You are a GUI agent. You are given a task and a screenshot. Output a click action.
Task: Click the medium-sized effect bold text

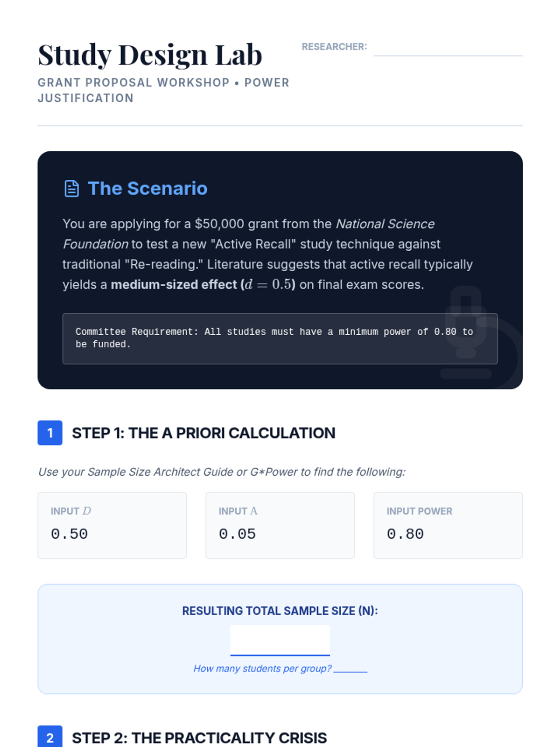pyautogui.click(x=174, y=285)
